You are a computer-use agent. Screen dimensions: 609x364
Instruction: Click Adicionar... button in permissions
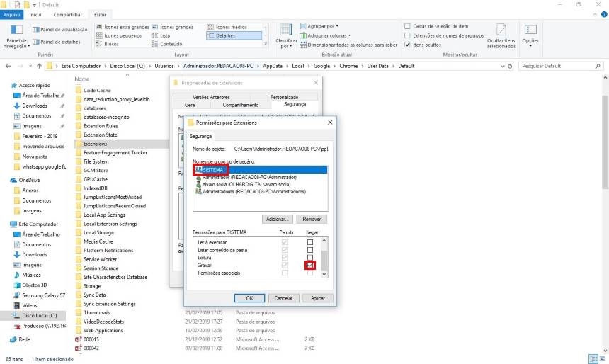coord(278,219)
